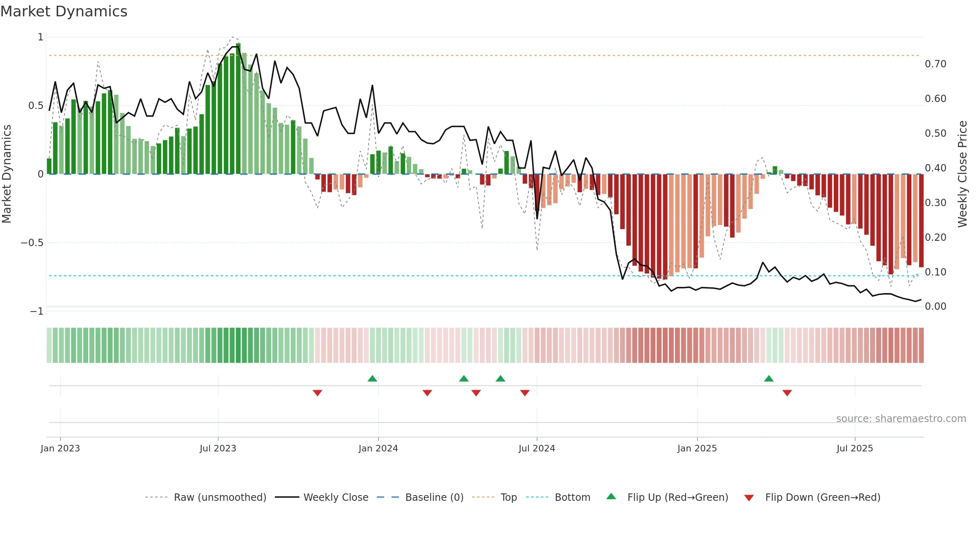The image size is (980, 551).
Task: Click the Jul 2023 axis label
Action: click(218, 448)
